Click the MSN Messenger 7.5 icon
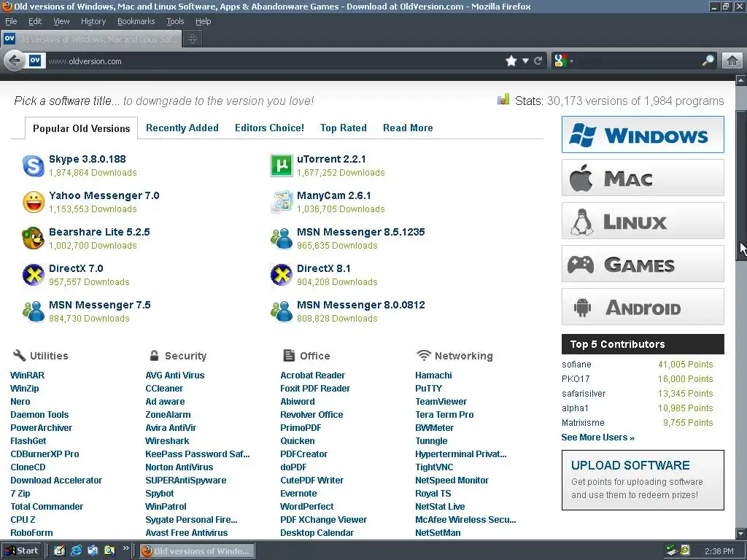747x560 pixels. point(34,311)
